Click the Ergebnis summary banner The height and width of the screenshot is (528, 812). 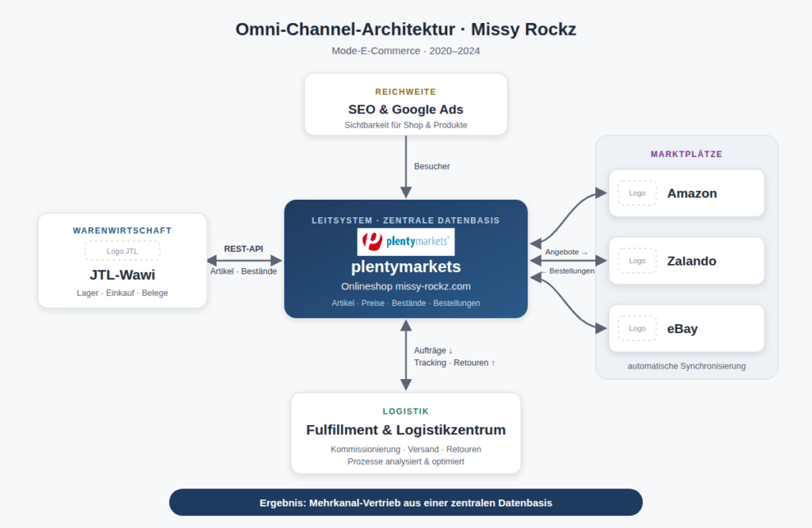[x=405, y=503]
